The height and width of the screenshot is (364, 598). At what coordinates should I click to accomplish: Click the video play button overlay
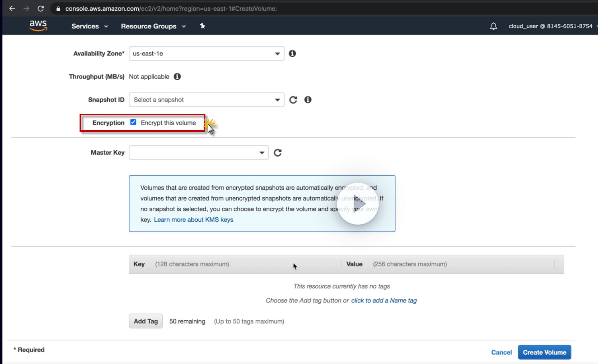(x=358, y=204)
